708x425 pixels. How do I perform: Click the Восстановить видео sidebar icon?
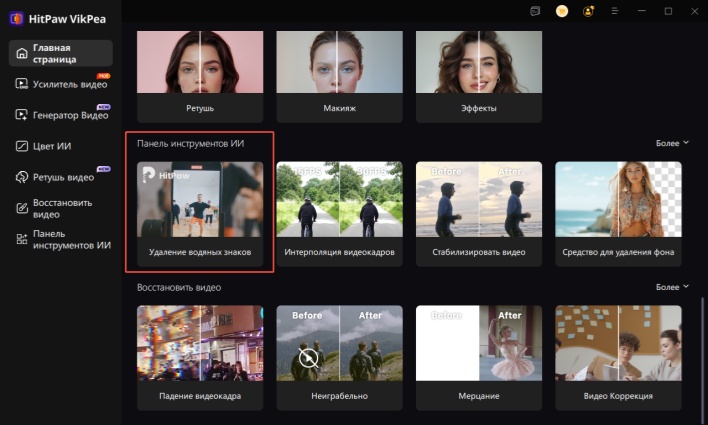pos(22,208)
